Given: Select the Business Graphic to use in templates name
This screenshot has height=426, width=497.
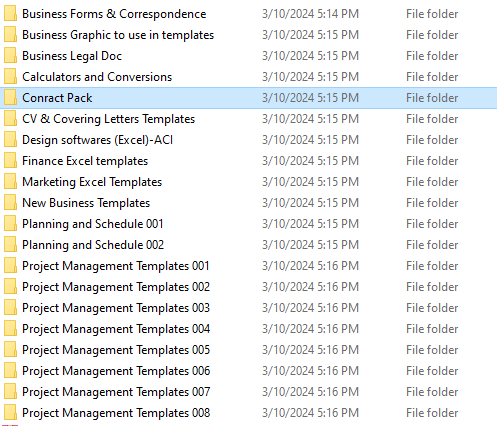Looking at the screenshot, I should click(118, 35).
